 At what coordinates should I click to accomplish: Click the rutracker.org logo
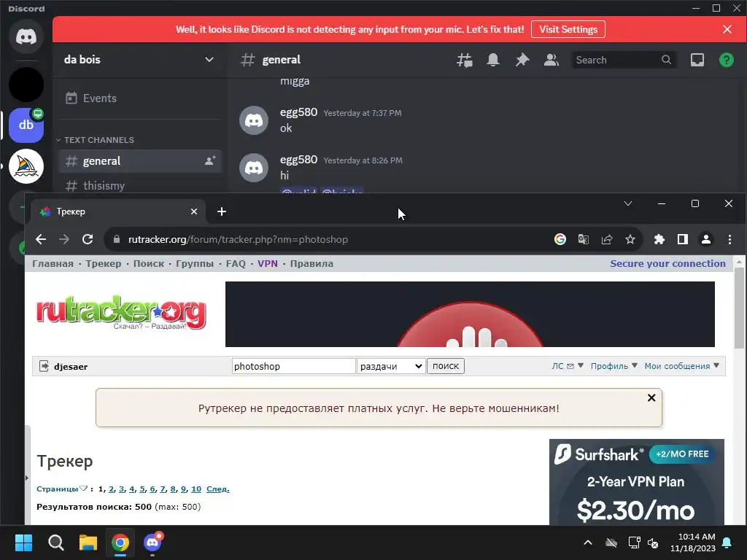pyautogui.click(x=121, y=312)
